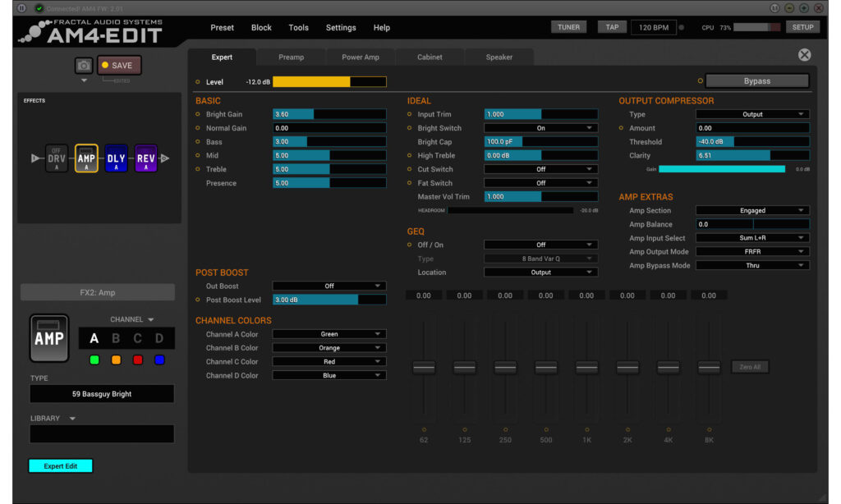Open the Output Compressor Type dropdown
Screen dimensions: 841x504
tap(752, 114)
